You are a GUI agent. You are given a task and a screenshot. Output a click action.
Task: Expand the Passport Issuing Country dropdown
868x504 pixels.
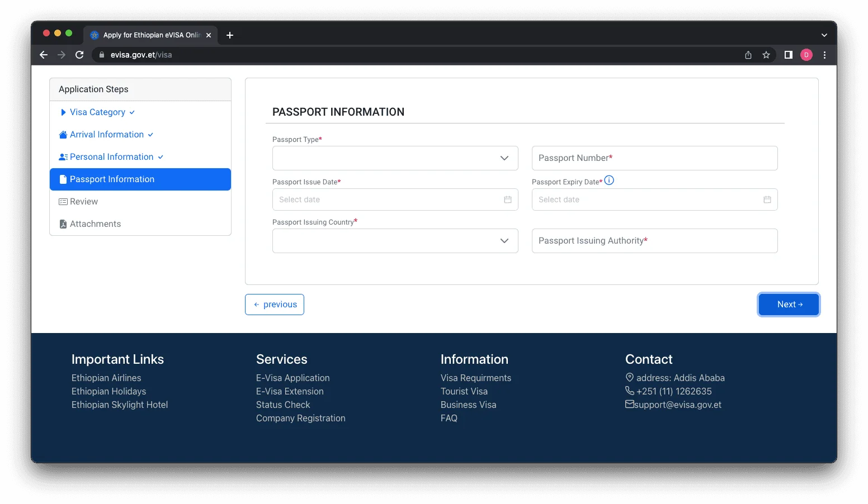[395, 241]
